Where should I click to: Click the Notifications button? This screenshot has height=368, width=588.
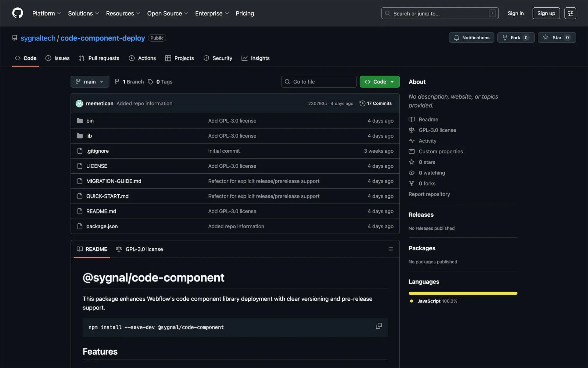point(472,38)
